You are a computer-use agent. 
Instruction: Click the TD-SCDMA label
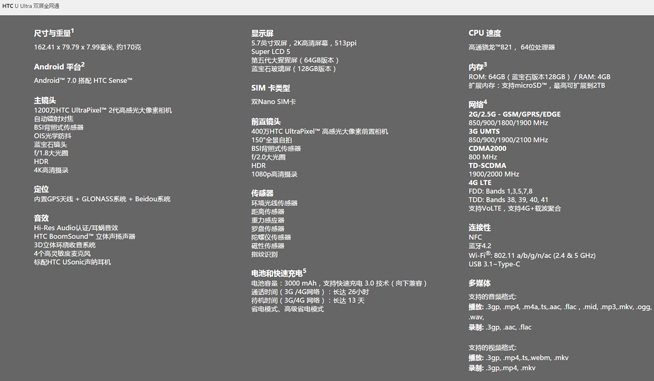tap(487, 166)
